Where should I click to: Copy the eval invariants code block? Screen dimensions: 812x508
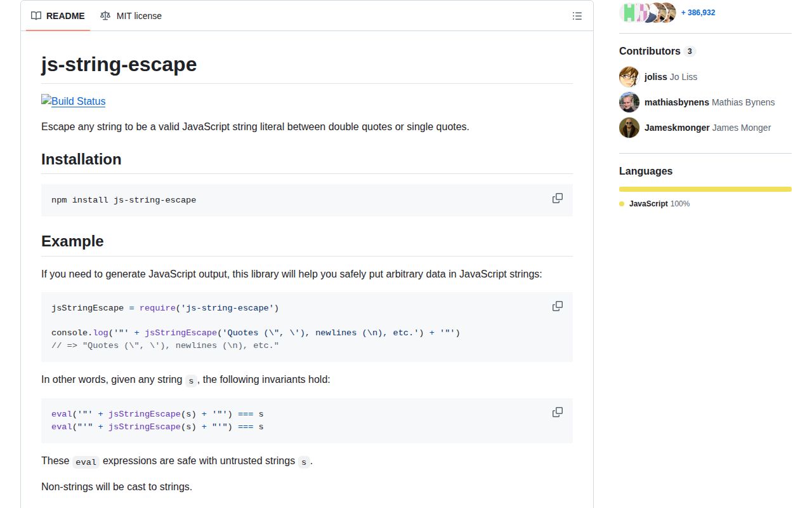[558, 412]
